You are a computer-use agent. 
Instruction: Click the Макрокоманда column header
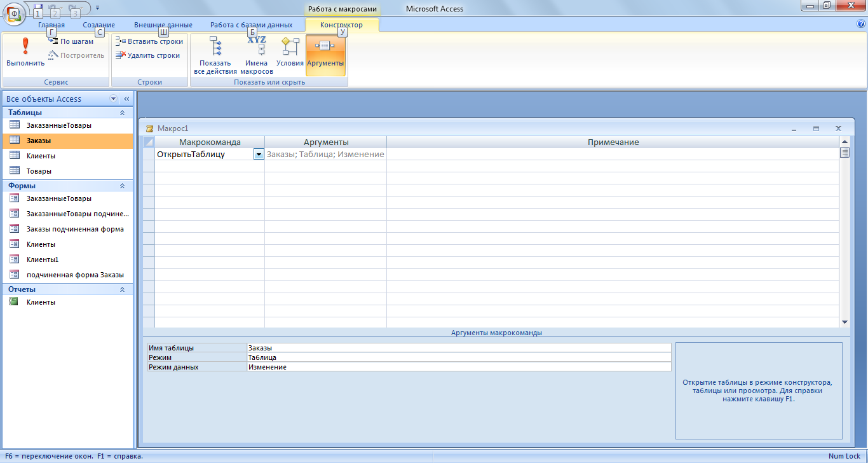tap(210, 142)
